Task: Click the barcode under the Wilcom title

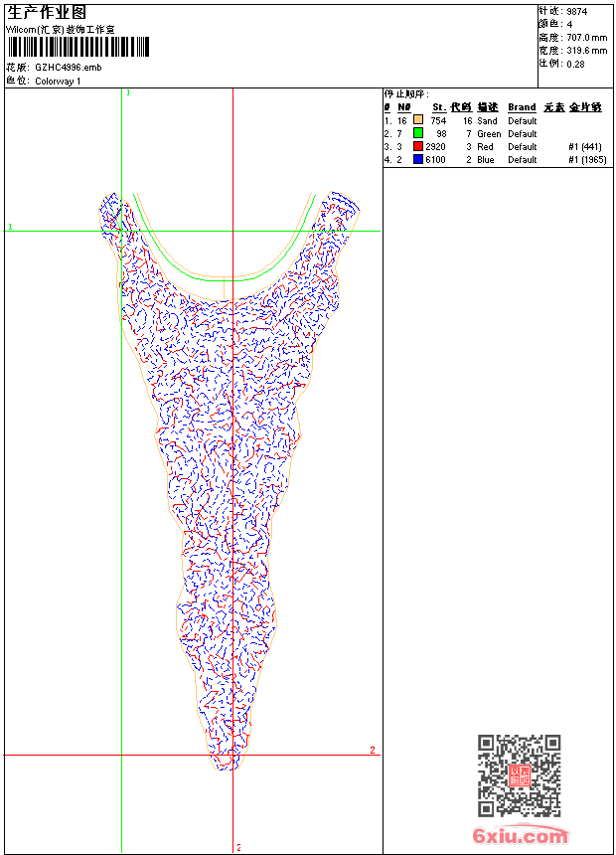Action: point(78,47)
